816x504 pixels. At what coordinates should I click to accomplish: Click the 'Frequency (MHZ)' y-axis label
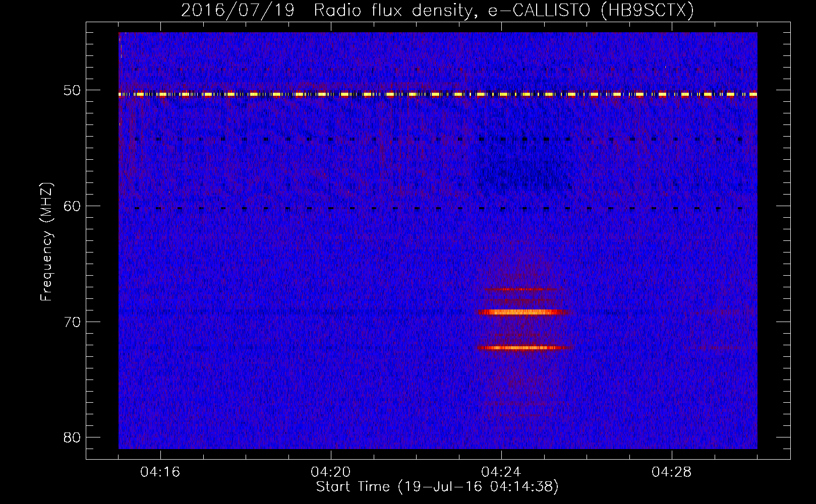click(46, 242)
